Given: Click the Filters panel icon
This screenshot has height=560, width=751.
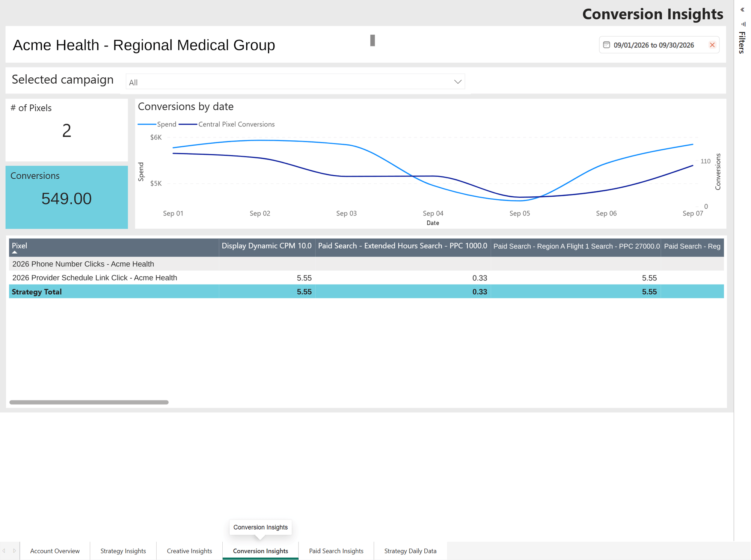Looking at the screenshot, I should click(x=743, y=24).
